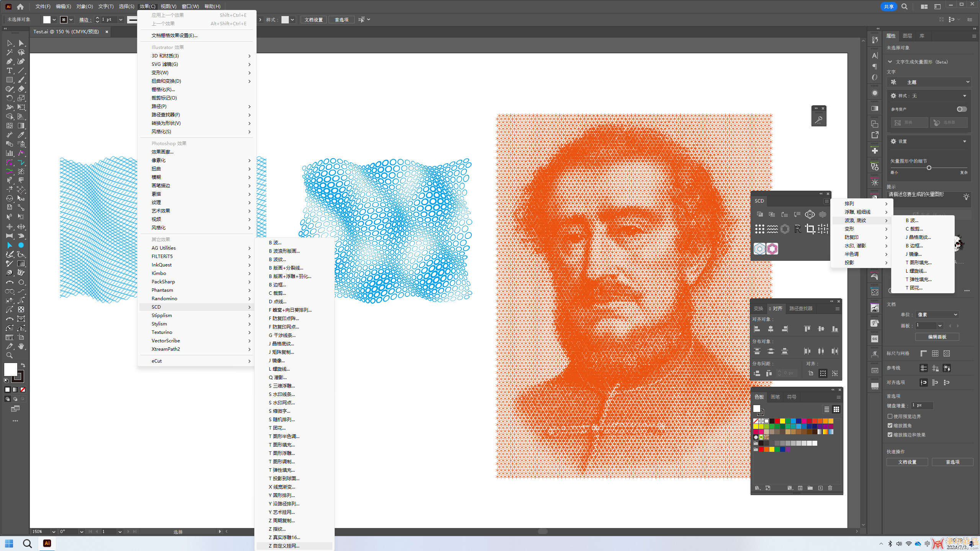Screen dimensions: 980x551
Task: Switch to the 路径查找器 tab
Action: point(801,309)
